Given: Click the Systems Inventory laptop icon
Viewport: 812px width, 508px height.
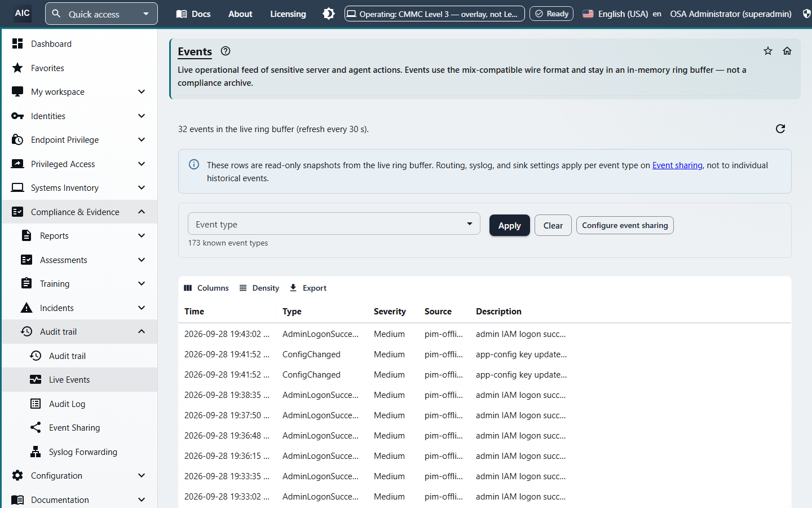Looking at the screenshot, I should point(17,187).
